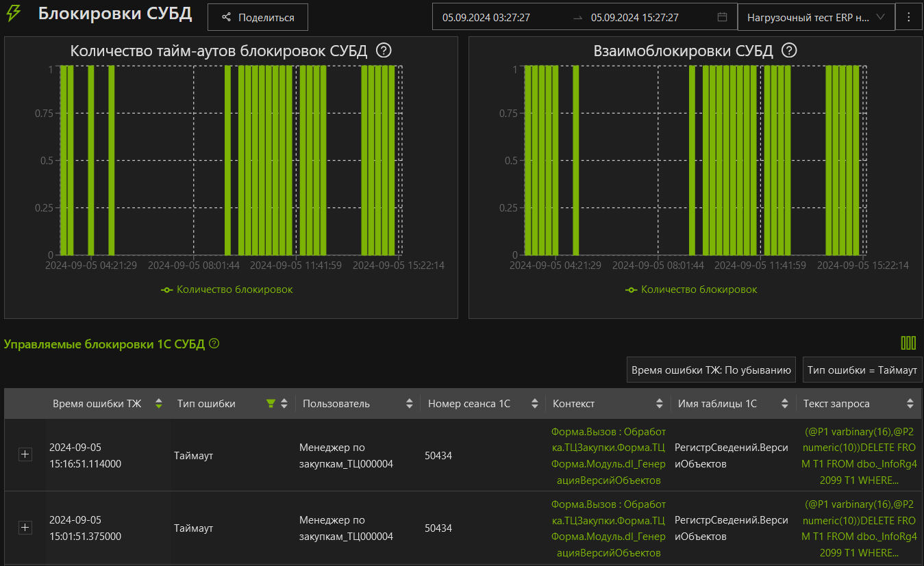Viewport: 924px width, 566px height.
Task: Expand the first row at 15:16:51
Action: click(x=25, y=455)
